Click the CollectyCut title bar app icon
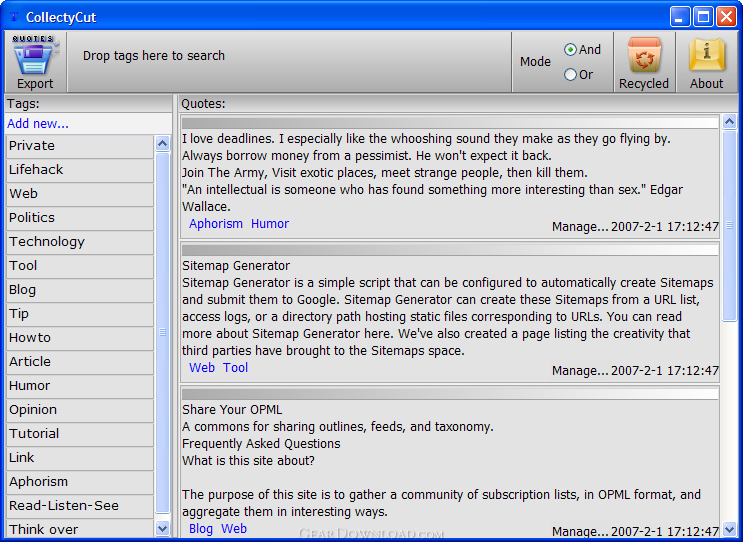This screenshot has height=542, width=743. (x=14, y=17)
